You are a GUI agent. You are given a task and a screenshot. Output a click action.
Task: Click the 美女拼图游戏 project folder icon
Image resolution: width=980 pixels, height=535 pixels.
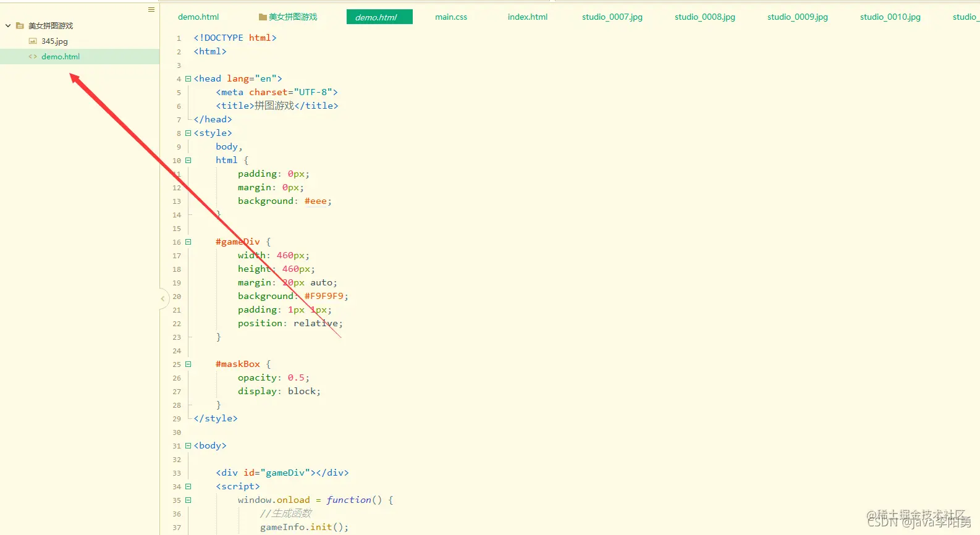pos(20,26)
